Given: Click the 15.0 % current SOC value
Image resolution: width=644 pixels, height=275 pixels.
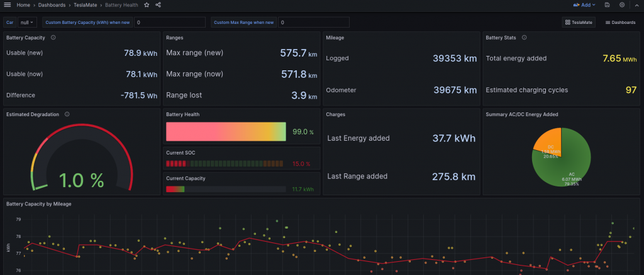Looking at the screenshot, I should (301, 164).
